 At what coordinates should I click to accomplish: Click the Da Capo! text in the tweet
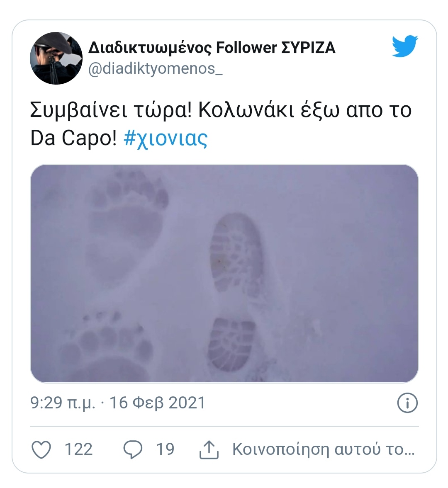pyautogui.click(x=73, y=138)
